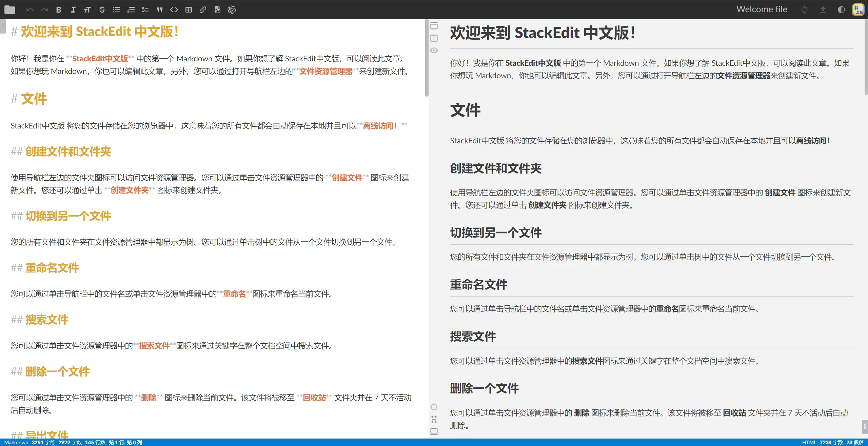Viewport: 868px width, 446px height.
Task: Insert an image
Action: 217,10
